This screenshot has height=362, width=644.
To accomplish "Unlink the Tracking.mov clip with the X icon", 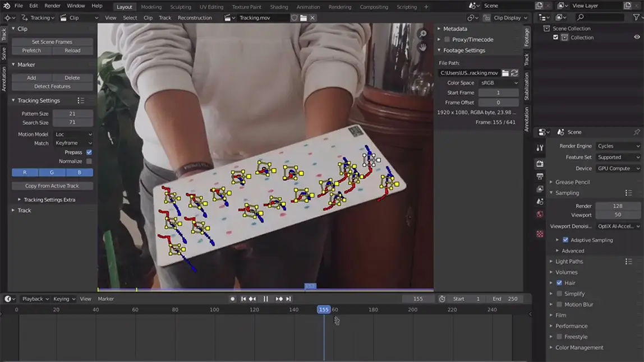I will click(x=312, y=18).
